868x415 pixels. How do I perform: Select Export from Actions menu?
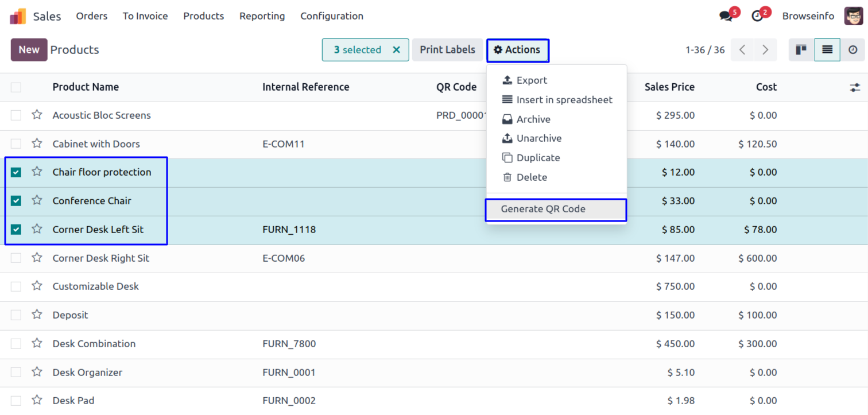coord(532,80)
